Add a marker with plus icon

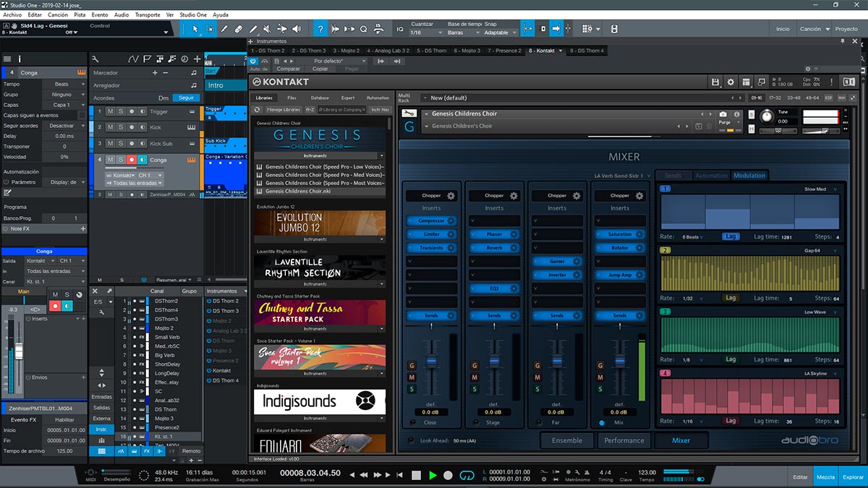coord(154,73)
